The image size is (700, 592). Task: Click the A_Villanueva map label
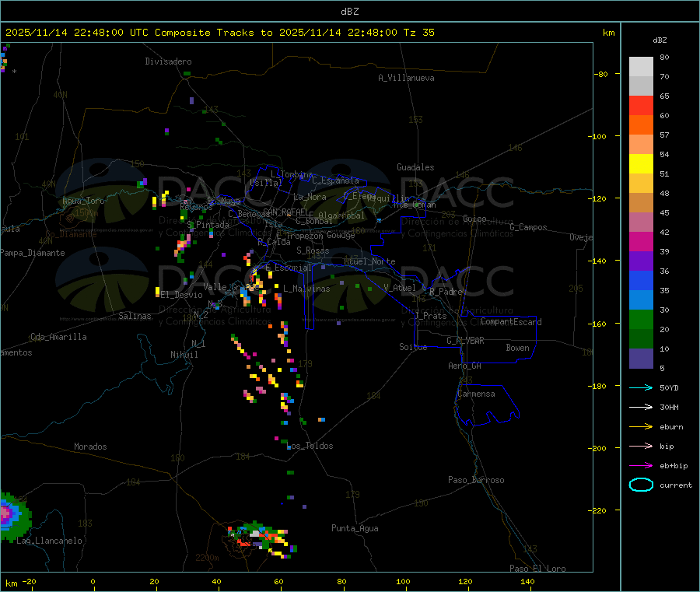[406, 78]
